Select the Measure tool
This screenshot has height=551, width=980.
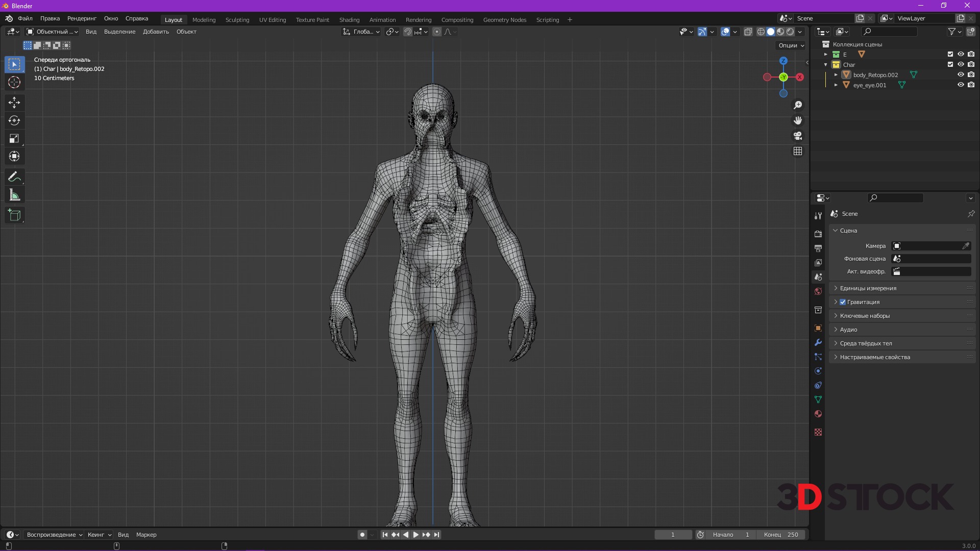tap(14, 195)
